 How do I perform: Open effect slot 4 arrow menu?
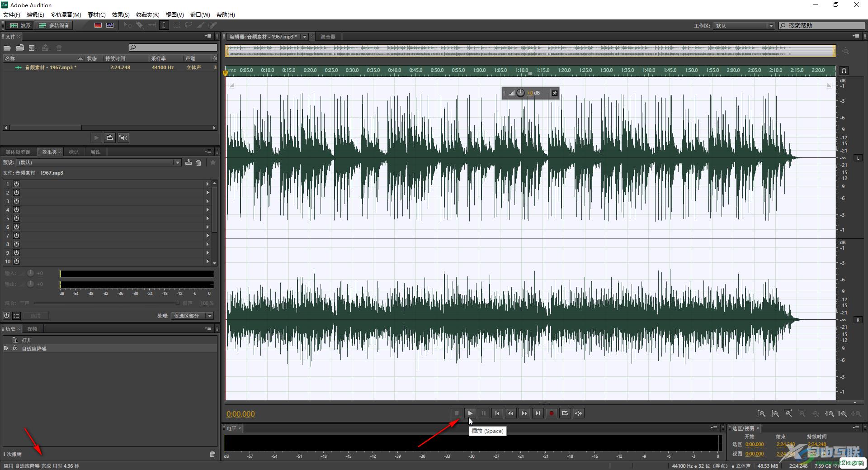[208, 210]
